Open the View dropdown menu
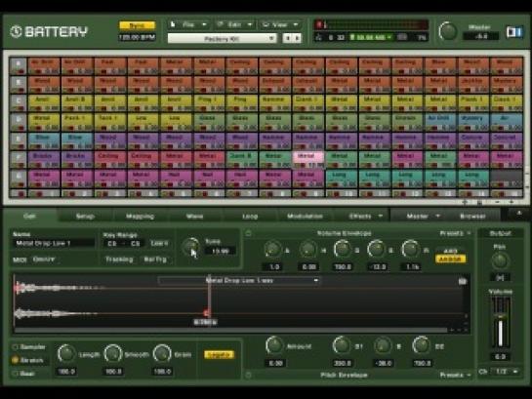Screen dimensions: 532x399 click(x=280, y=24)
